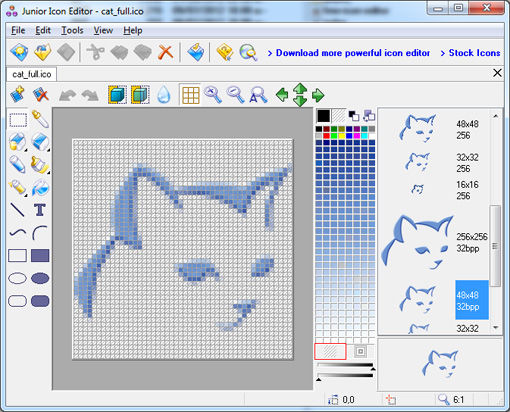Viewport: 510px width, 412px height.
Task: Open the Tools menu
Action: [x=72, y=30]
